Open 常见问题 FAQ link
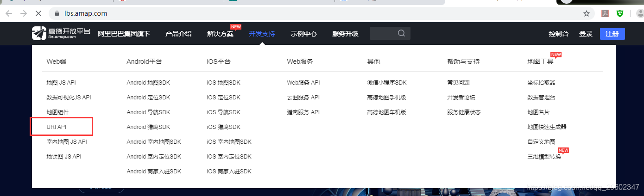The width and height of the screenshot is (644, 196). [458, 83]
